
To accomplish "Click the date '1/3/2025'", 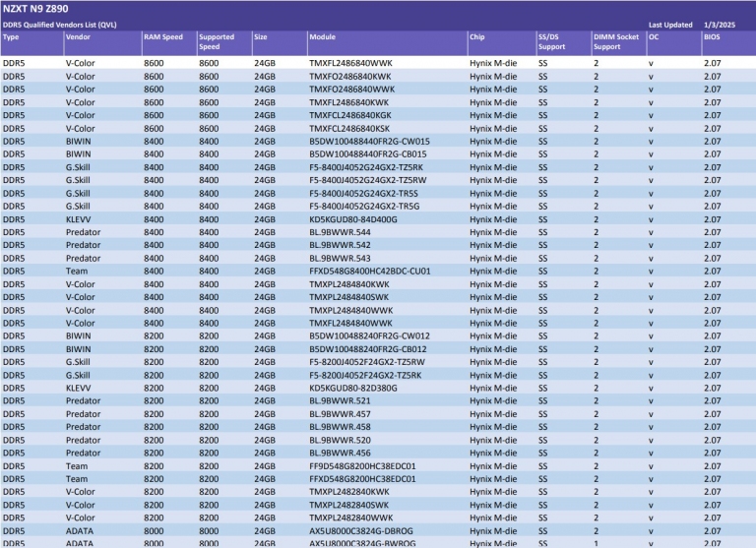I will coord(720,25).
